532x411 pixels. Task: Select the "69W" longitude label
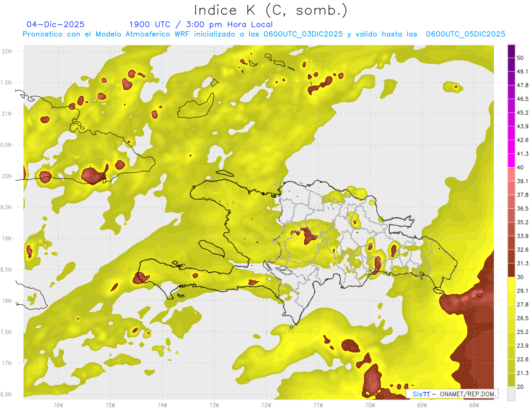422,405
